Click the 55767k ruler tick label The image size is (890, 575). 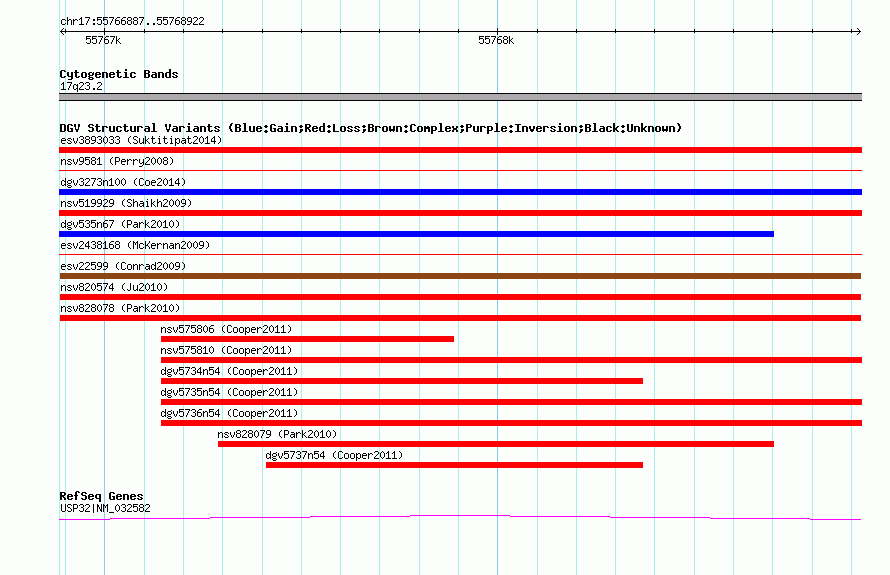point(103,40)
